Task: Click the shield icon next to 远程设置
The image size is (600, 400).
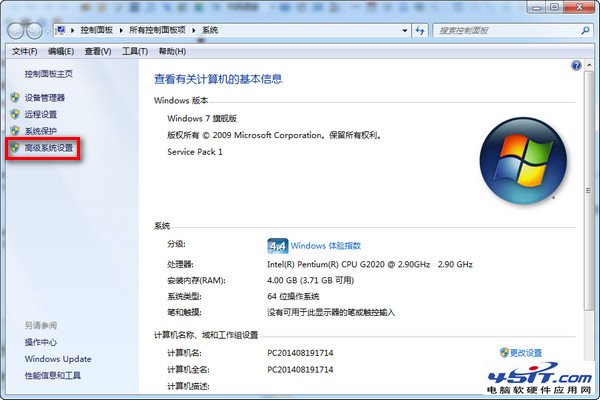Action: [x=15, y=114]
